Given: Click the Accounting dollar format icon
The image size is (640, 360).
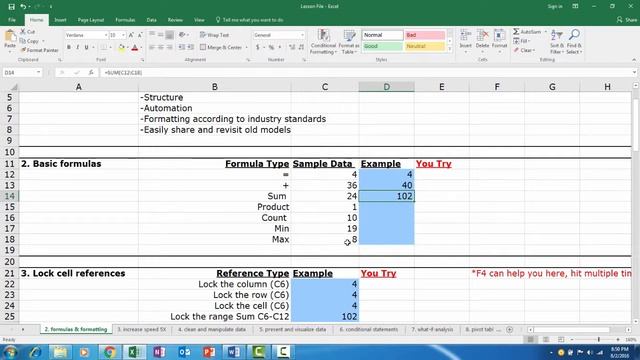Looking at the screenshot, I should 258,47.
